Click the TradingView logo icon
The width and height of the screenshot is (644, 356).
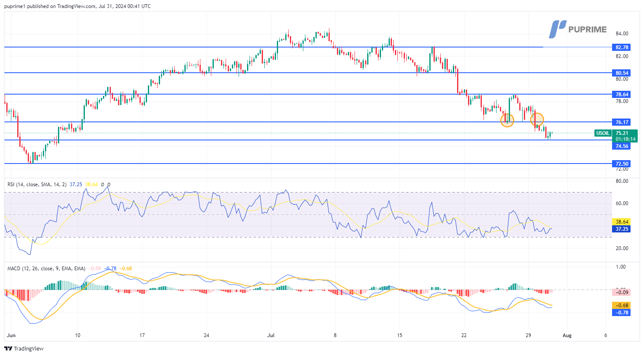(x=8, y=349)
